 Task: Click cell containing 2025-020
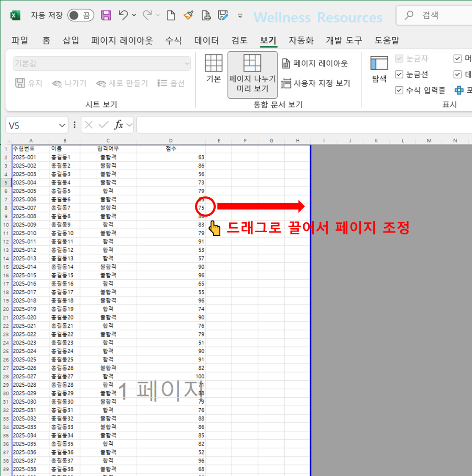[30, 317]
